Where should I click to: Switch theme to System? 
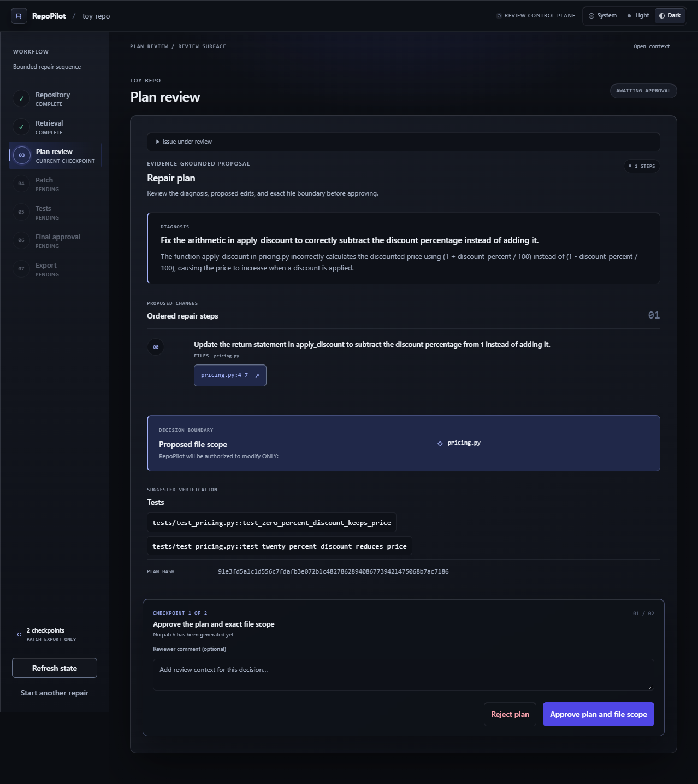603,16
